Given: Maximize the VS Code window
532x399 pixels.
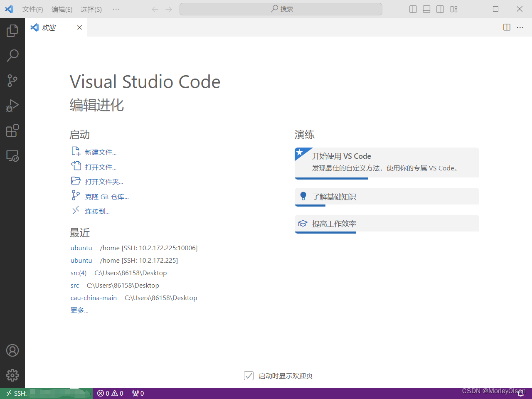Looking at the screenshot, I should coord(496,9).
